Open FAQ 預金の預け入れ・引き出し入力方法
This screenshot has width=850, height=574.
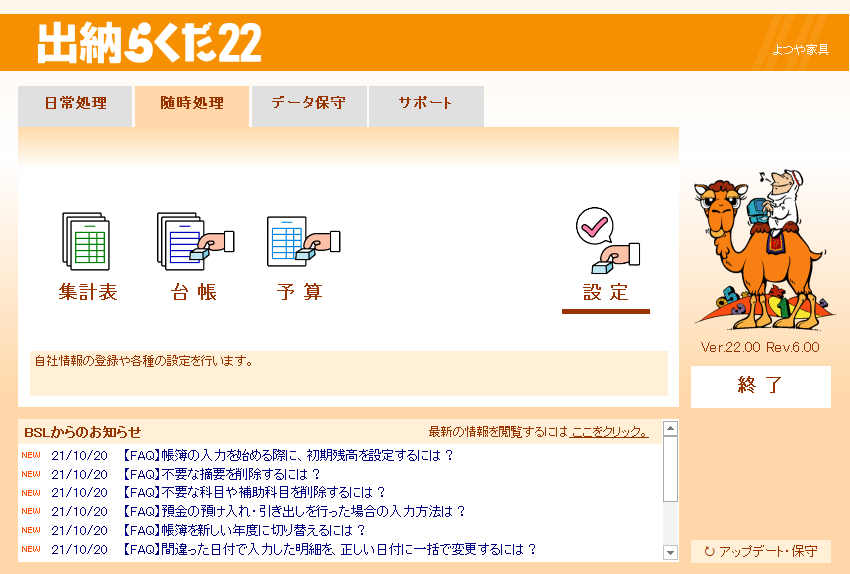click(x=293, y=511)
